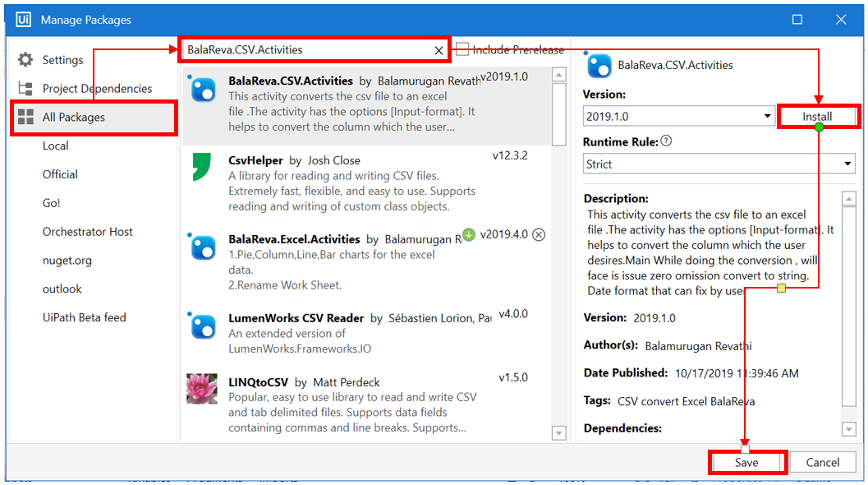Click the All Packages grid icon
868x485 pixels.
click(25, 117)
